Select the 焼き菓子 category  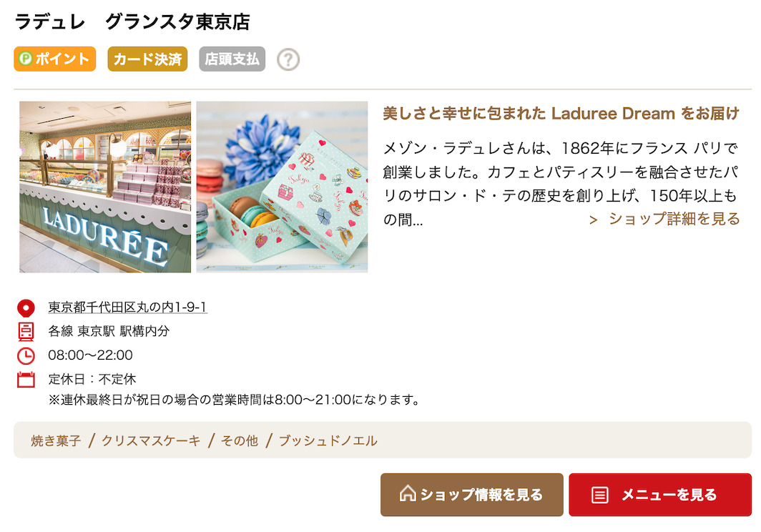(x=56, y=440)
